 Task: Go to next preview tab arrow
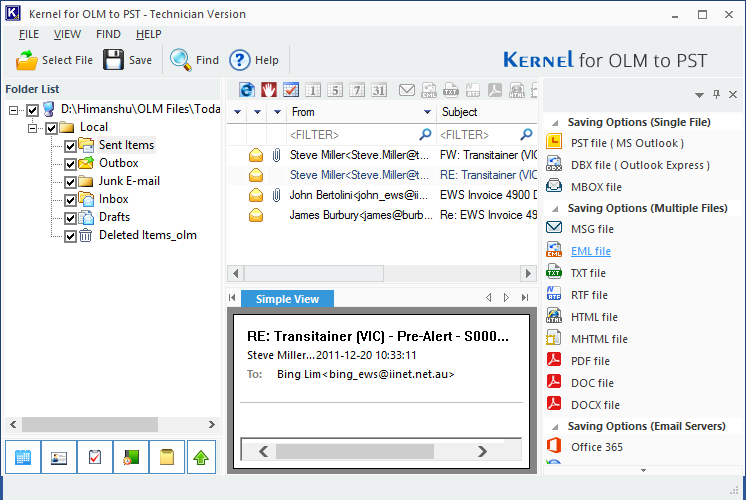click(x=506, y=297)
